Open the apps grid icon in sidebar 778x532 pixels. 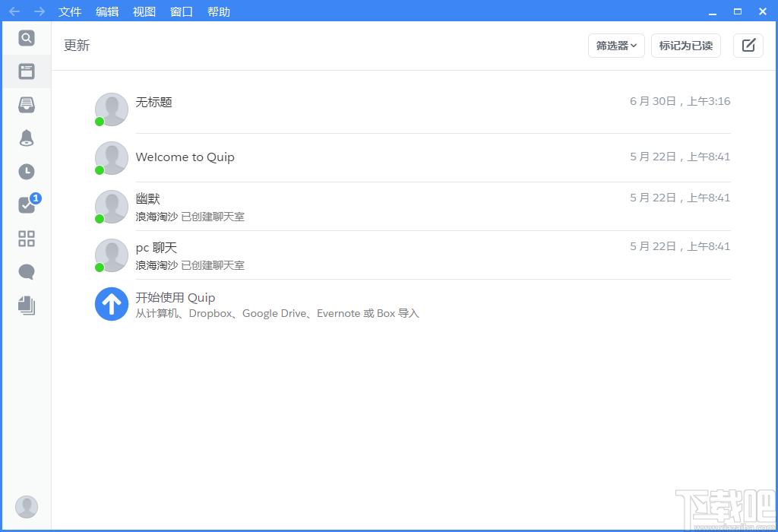pyautogui.click(x=27, y=239)
